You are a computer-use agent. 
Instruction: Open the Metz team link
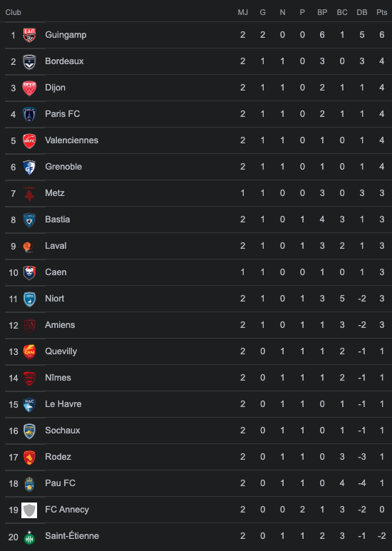point(55,193)
